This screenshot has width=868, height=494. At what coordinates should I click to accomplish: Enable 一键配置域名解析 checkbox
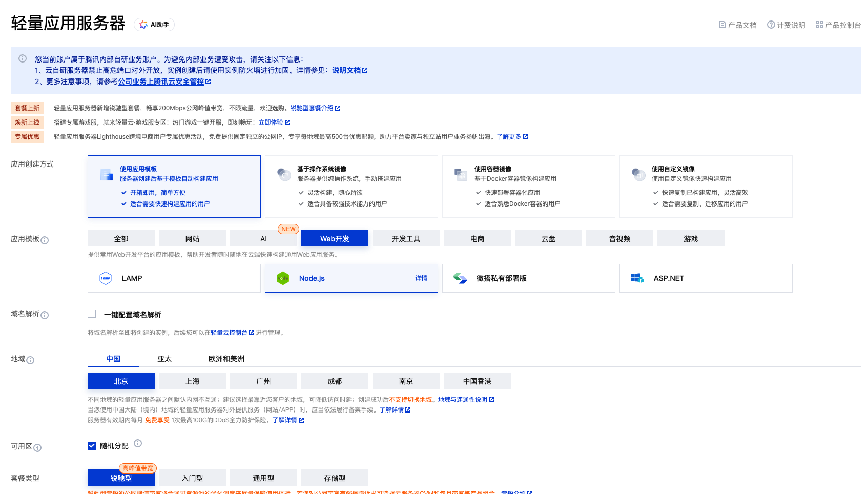(x=92, y=314)
